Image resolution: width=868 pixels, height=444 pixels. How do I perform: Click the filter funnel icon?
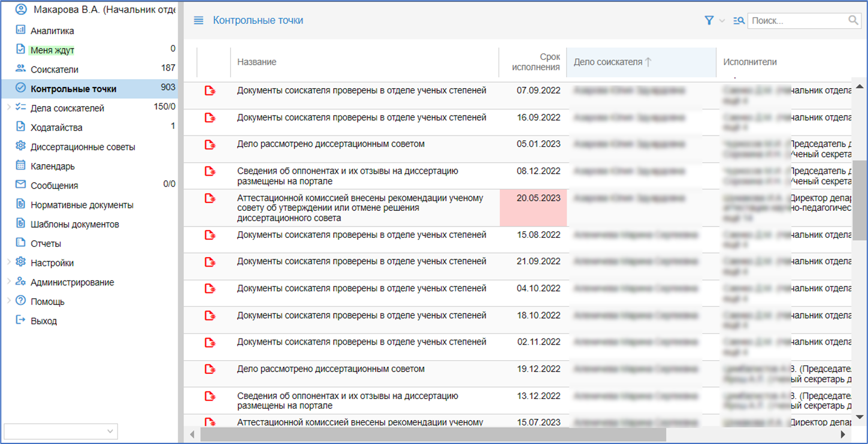pos(709,20)
